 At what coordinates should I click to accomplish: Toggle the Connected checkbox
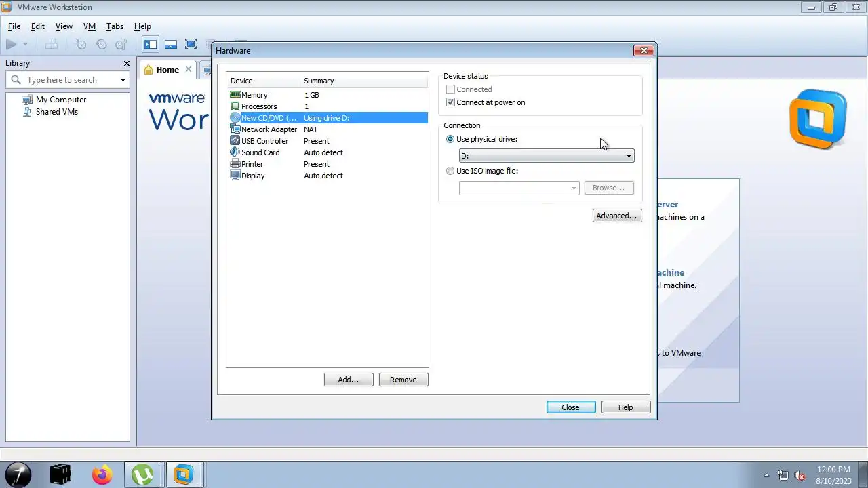click(x=450, y=89)
